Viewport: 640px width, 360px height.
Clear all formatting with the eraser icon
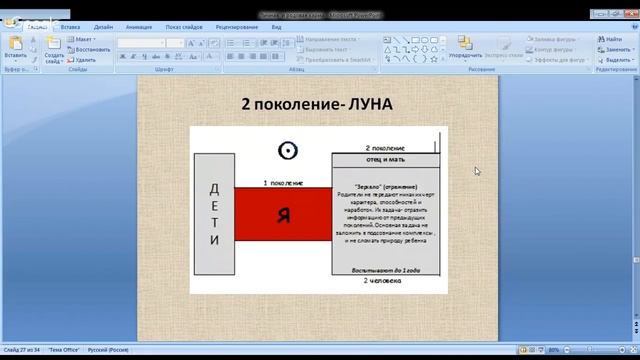coord(214,43)
